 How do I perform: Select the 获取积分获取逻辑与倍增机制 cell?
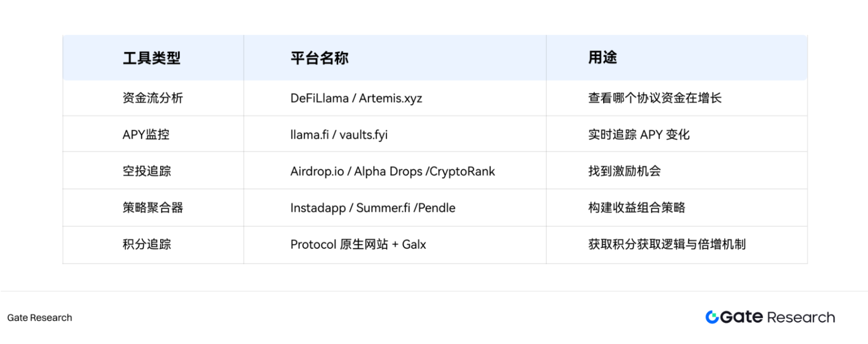(666, 244)
